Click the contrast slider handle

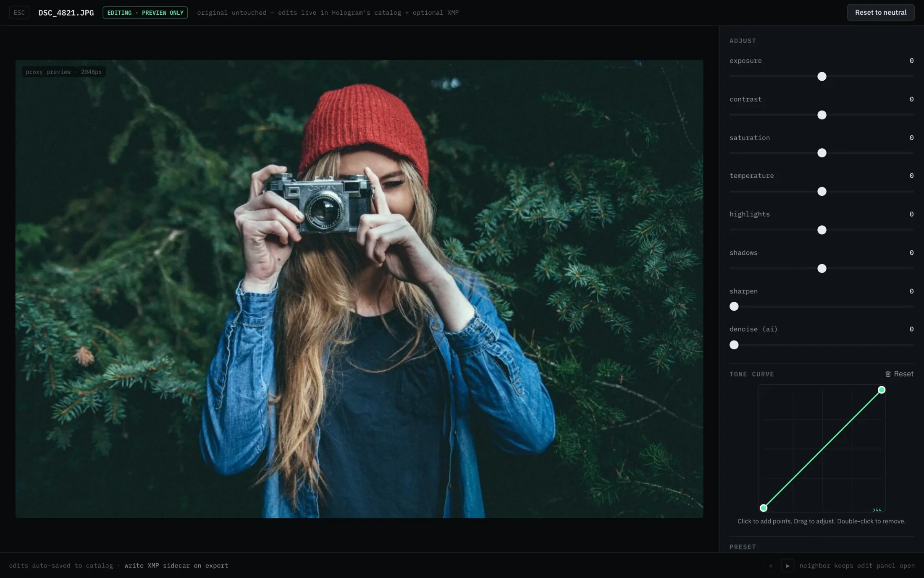point(822,115)
